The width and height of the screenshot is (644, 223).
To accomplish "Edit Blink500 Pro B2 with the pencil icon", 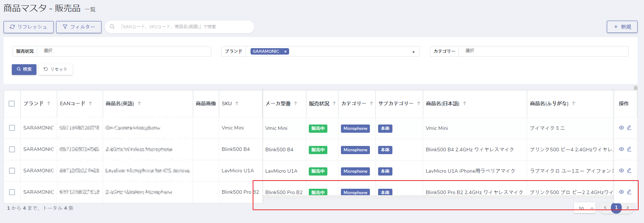I will [x=629, y=192].
